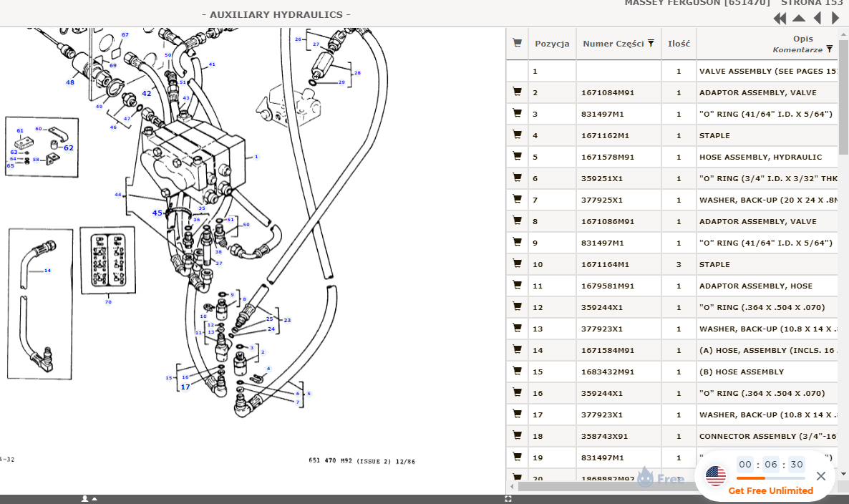Add position 2 adaptor assembly to cart

point(517,92)
